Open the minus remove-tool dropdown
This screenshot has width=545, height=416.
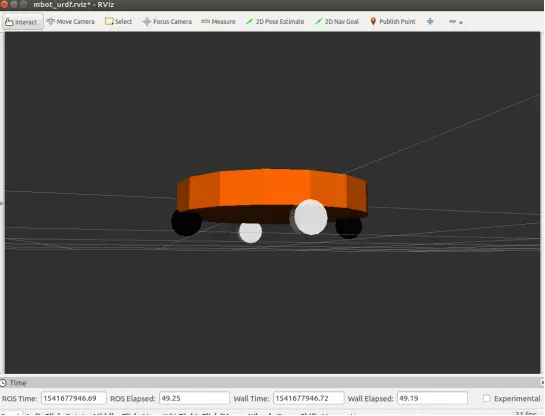click(x=456, y=22)
